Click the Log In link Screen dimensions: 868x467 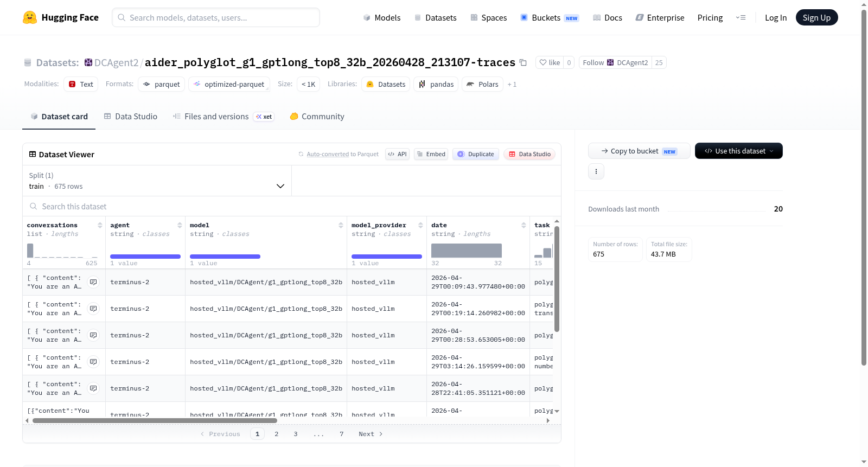pos(776,17)
